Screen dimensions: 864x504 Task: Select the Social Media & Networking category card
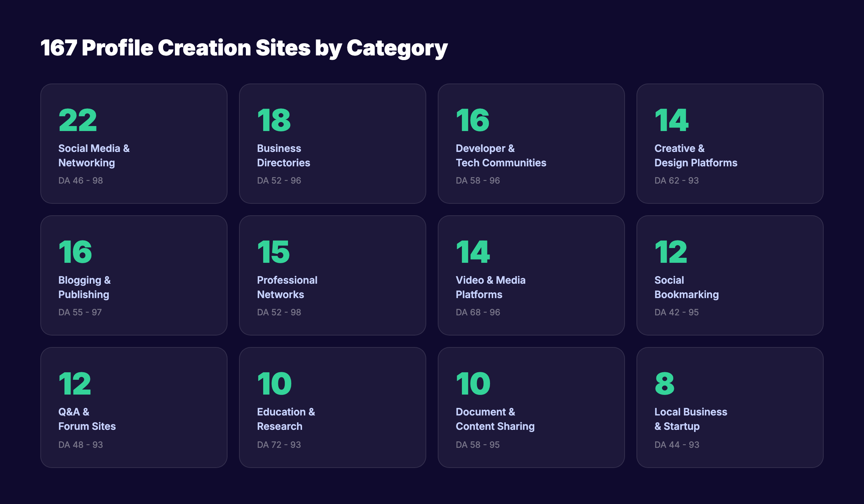click(x=134, y=143)
